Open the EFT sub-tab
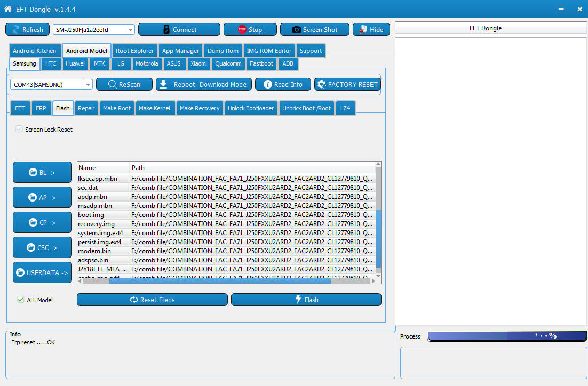Viewport: 588px width, 386px height. (20, 108)
